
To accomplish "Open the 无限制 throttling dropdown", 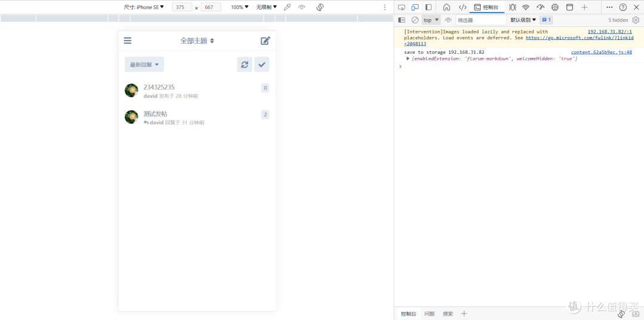I will [267, 7].
